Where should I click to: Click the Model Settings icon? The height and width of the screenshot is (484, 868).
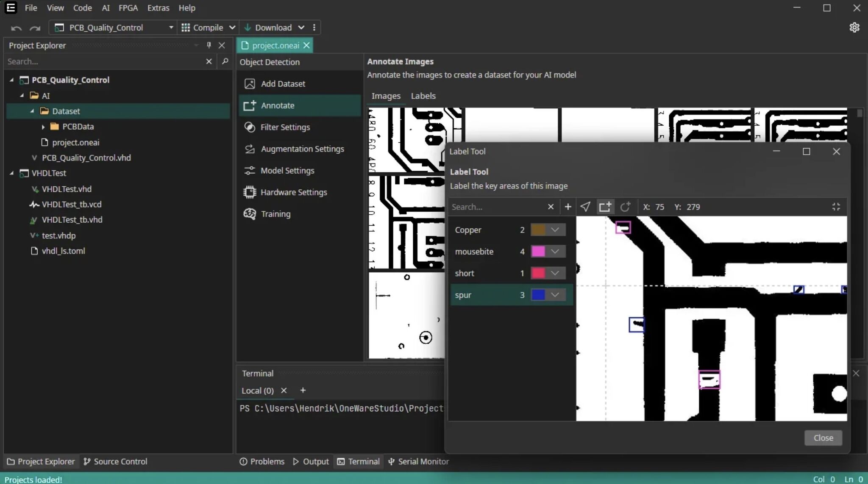250,170
